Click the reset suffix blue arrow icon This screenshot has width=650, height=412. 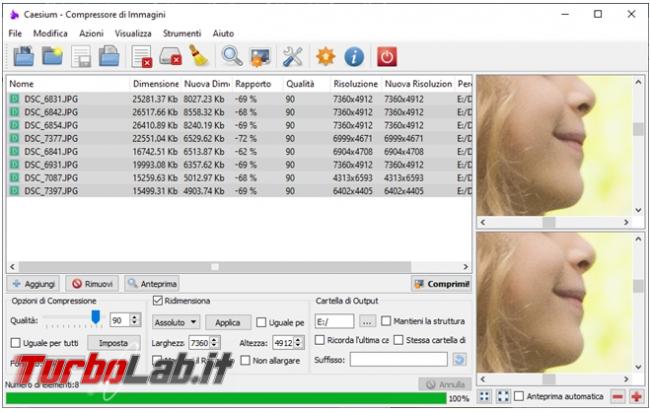459,359
